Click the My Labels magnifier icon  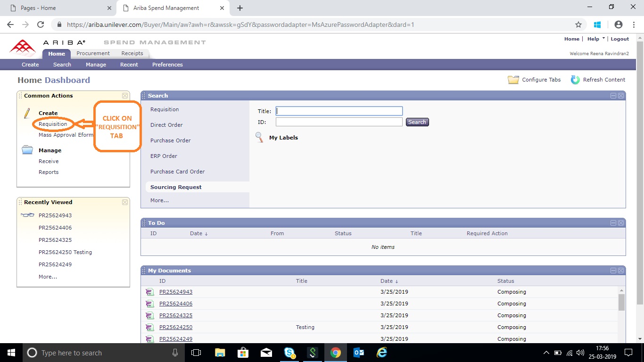[260, 138]
